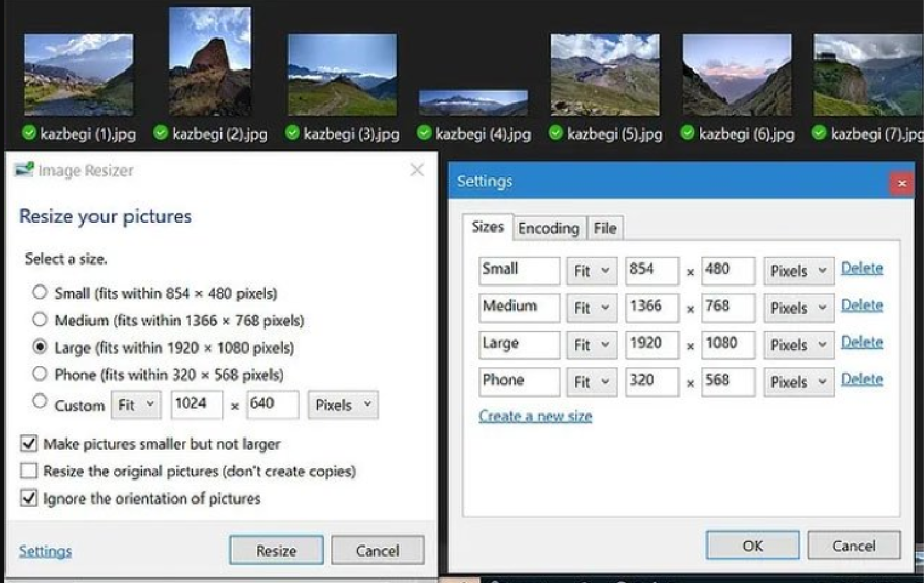
Task: Click the Create a new size link
Action: 535,416
